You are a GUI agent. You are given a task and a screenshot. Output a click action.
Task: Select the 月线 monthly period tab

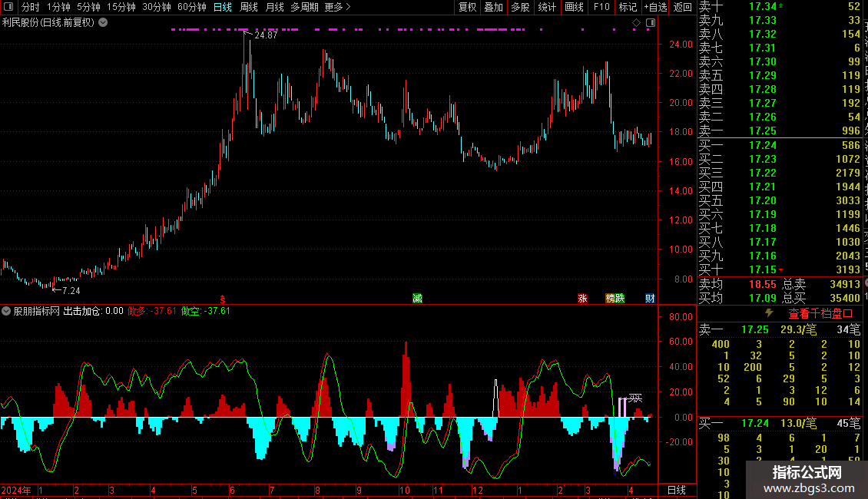[274, 7]
